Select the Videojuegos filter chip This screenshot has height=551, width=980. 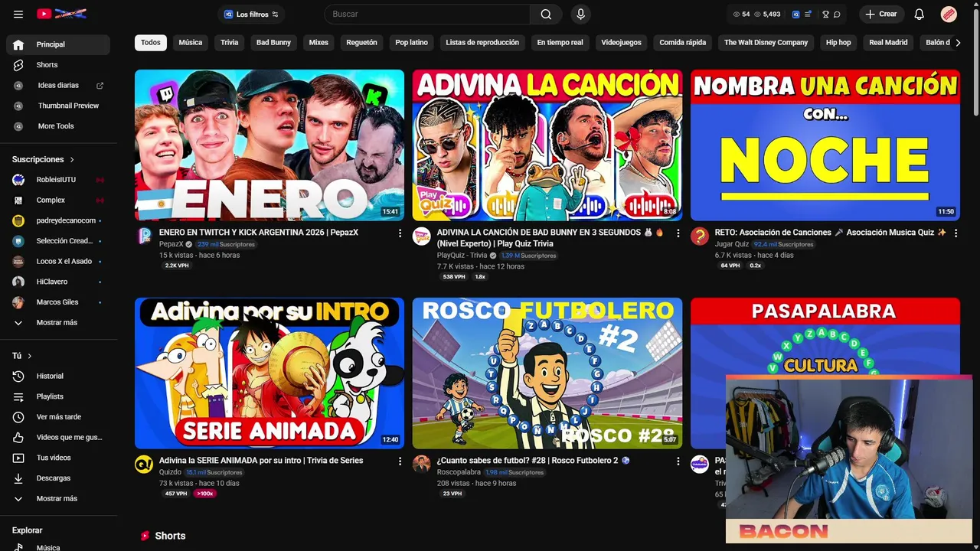621,43
